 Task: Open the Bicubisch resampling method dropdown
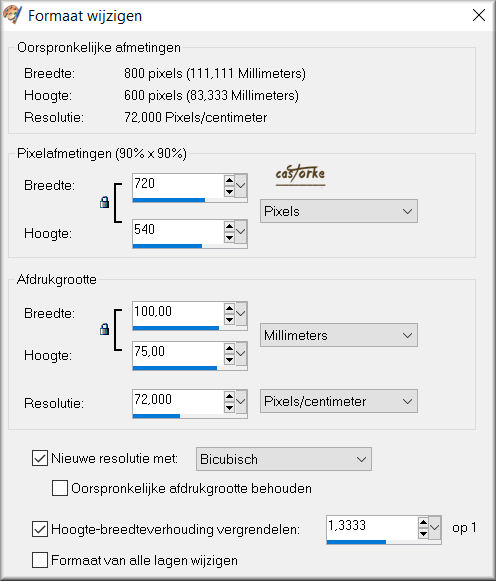click(x=283, y=459)
